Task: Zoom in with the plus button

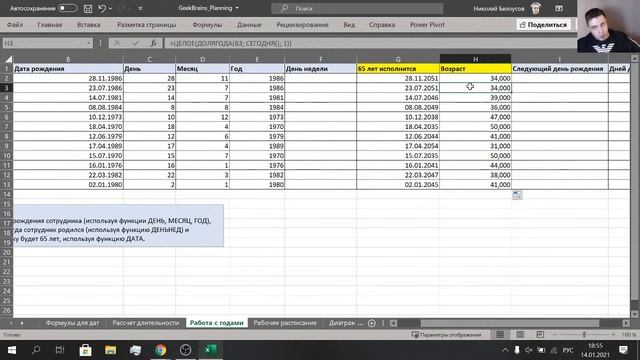Action: coord(613,335)
